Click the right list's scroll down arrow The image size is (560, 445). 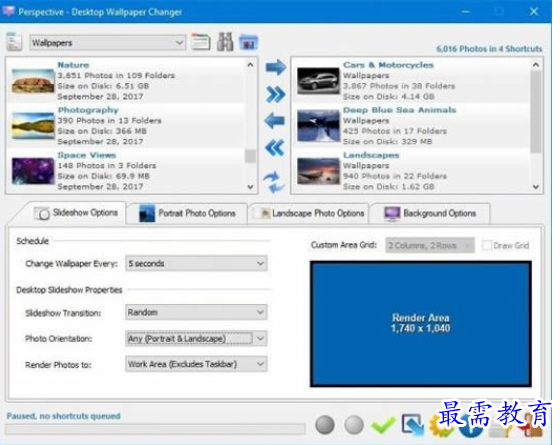536,187
